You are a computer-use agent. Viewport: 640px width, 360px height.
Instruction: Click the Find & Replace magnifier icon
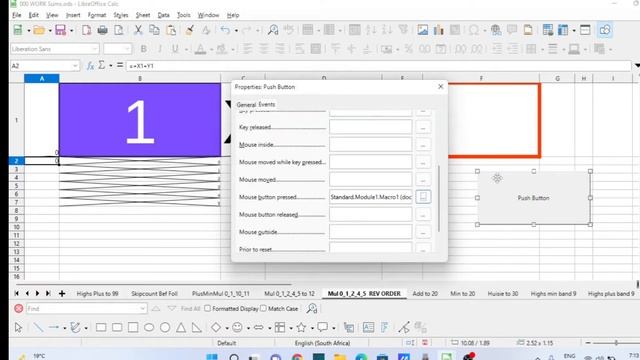click(273, 30)
